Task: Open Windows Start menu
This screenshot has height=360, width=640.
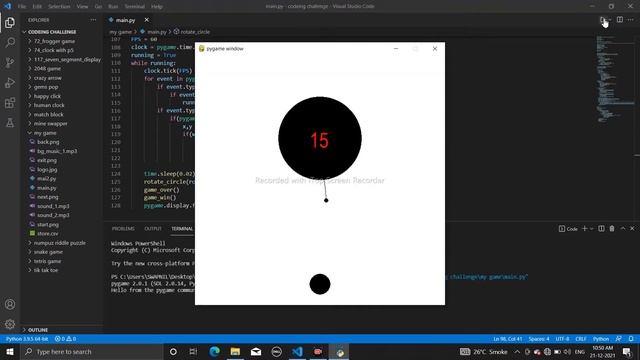Action: (x=10, y=351)
